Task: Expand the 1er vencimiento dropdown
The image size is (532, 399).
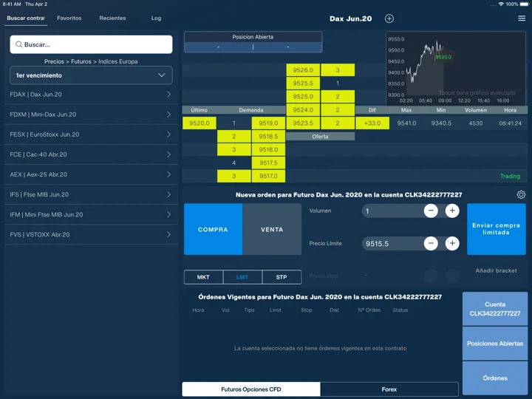Action: click(x=91, y=75)
